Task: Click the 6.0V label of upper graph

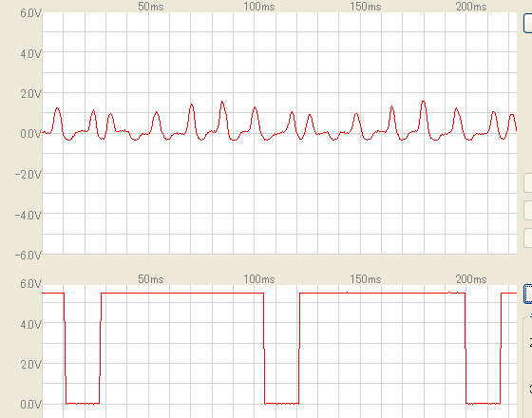Action: [30, 13]
